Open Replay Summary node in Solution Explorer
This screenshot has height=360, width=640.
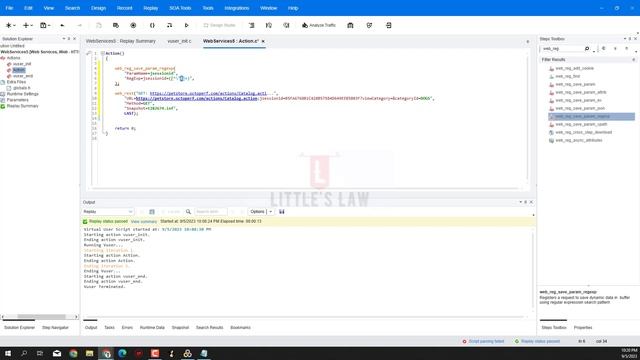click(22, 106)
